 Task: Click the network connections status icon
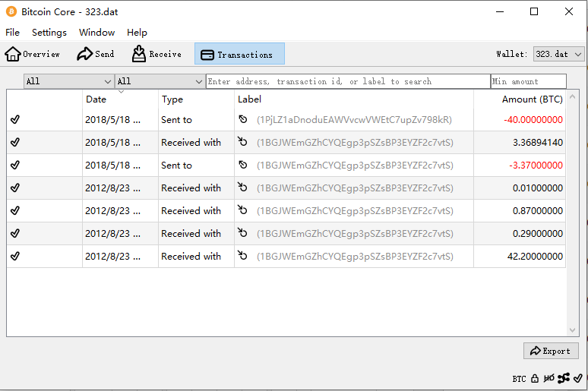tap(564, 378)
